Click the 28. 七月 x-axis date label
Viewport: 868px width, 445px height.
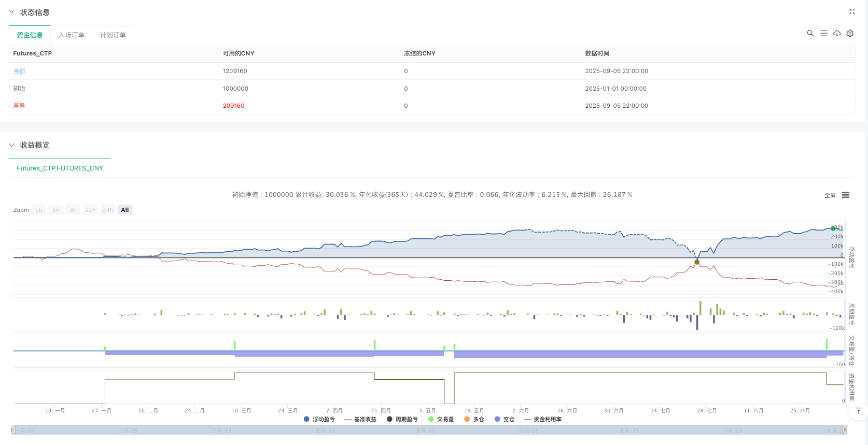pyautogui.click(x=707, y=410)
